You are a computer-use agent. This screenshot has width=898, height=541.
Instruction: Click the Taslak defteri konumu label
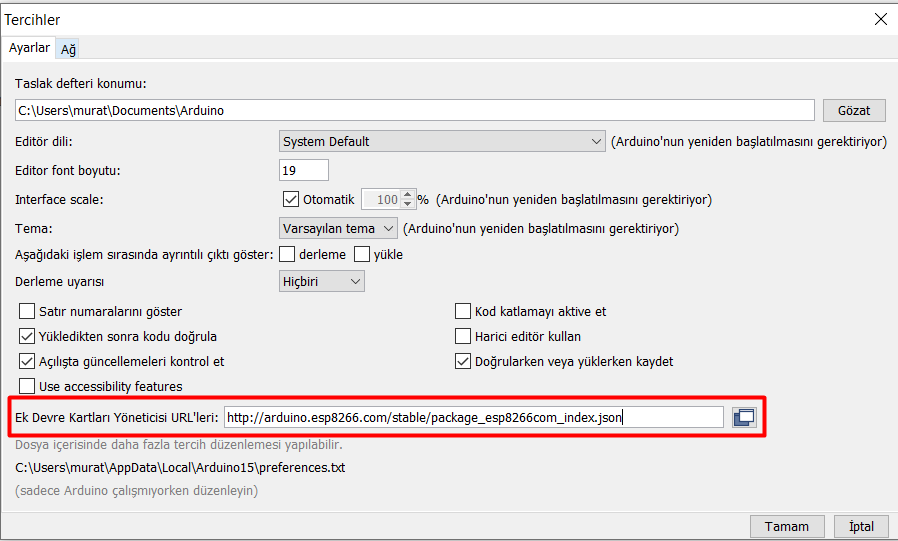click(81, 84)
